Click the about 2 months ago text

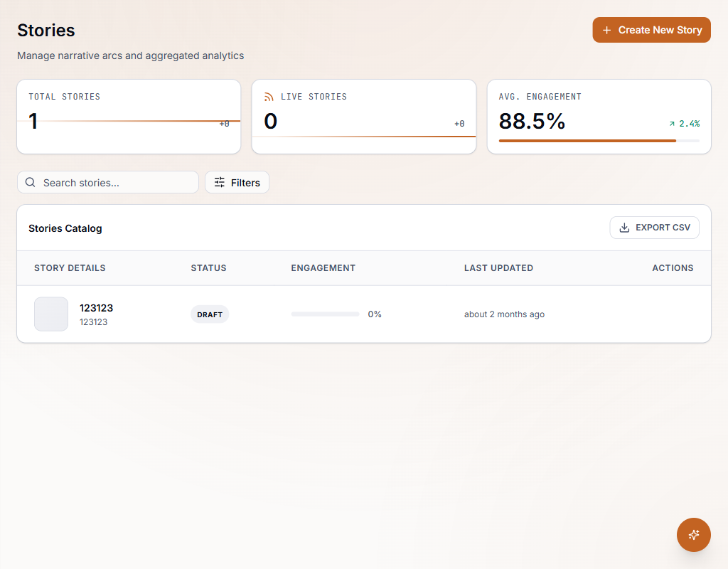tap(504, 314)
